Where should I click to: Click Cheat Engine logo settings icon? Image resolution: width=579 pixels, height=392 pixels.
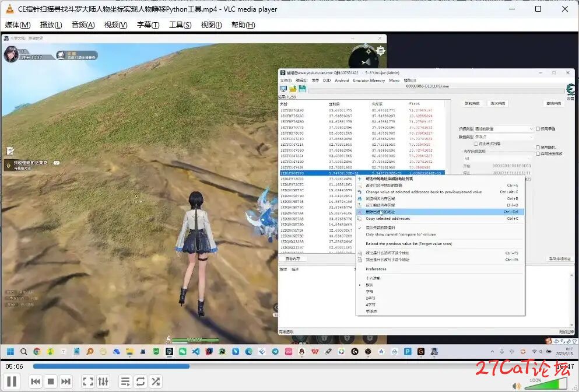click(x=571, y=89)
